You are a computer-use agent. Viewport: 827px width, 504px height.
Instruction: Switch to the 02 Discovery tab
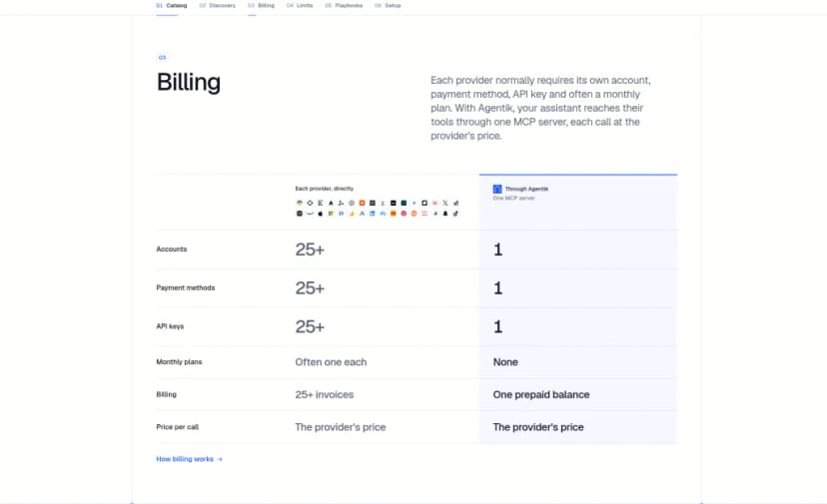(218, 5)
